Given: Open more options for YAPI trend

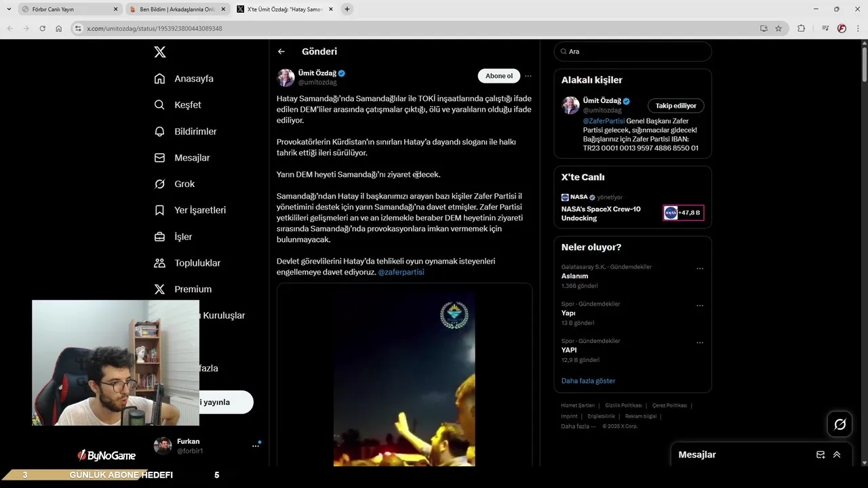Looking at the screenshot, I should 700,344.
